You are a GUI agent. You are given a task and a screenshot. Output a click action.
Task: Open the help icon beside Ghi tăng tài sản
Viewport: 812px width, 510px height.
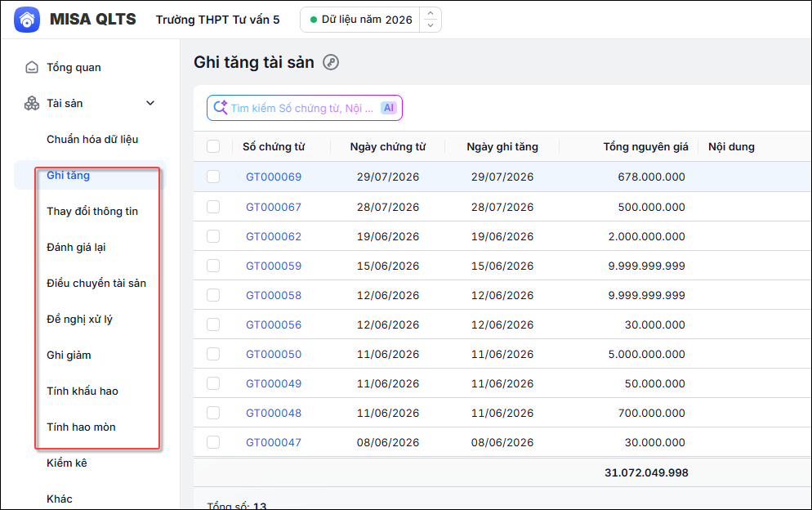click(x=331, y=62)
